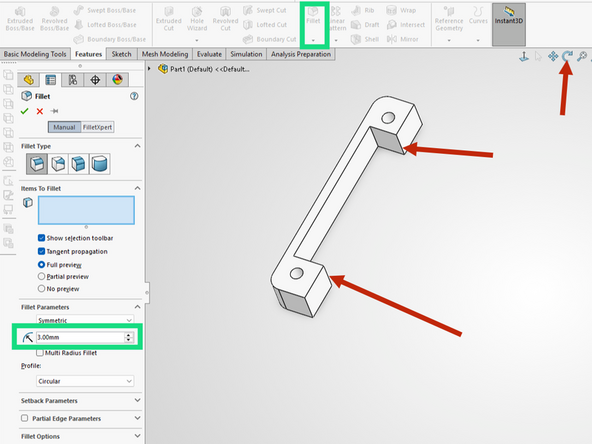Toggle Show selection toolbar checkbox
The width and height of the screenshot is (592, 444).
(x=42, y=238)
